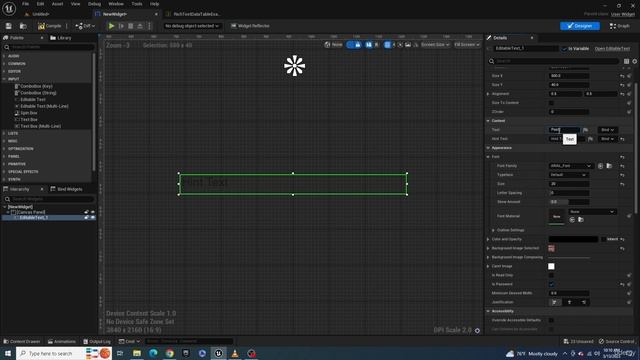Open the Debug menu
The image size is (640, 360).
pyautogui.click(x=94, y=4)
